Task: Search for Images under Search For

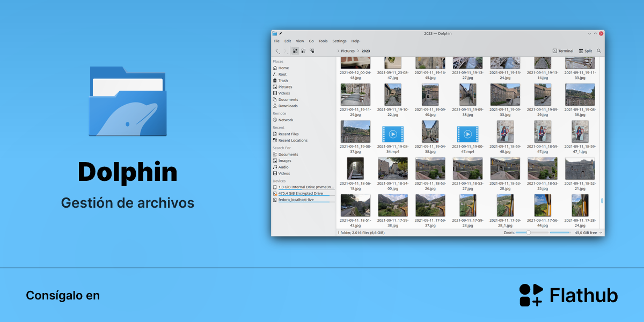Action: (x=303, y=160)
